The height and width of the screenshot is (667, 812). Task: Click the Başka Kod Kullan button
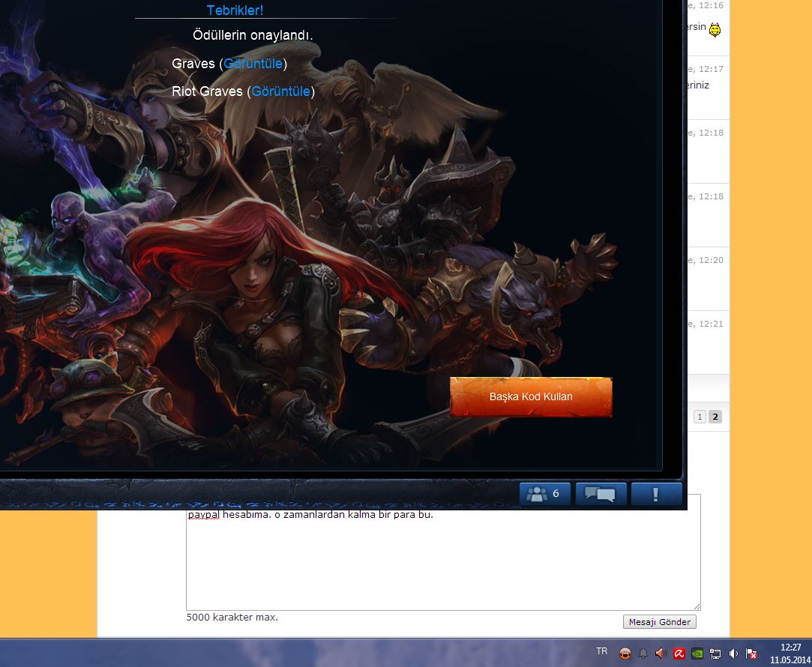point(531,397)
